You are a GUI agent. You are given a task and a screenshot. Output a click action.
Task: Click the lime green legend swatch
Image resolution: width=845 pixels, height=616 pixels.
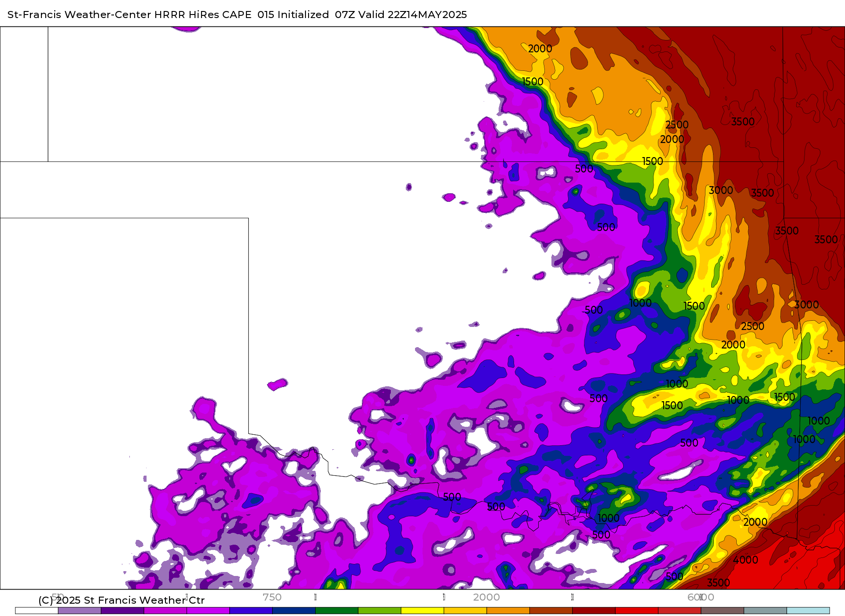pos(379,611)
